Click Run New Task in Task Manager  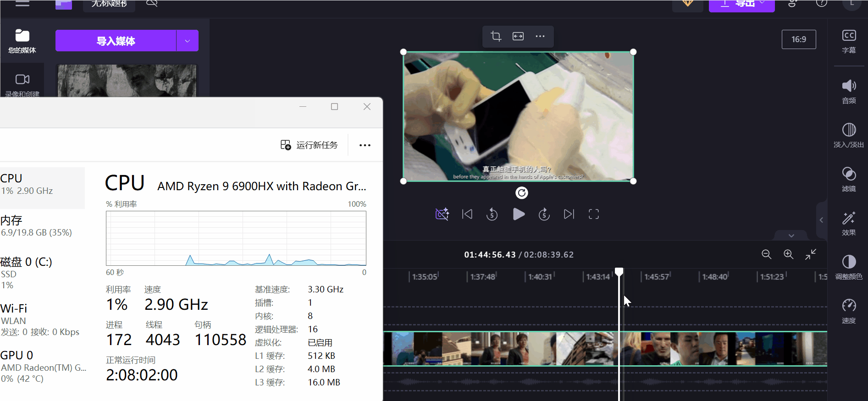pos(310,145)
